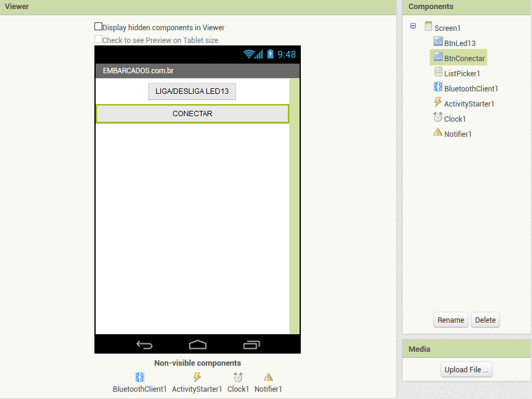Click the Bluetooth icon beside BluetoothClient1 in tree
The height and width of the screenshot is (399, 532).
point(438,87)
